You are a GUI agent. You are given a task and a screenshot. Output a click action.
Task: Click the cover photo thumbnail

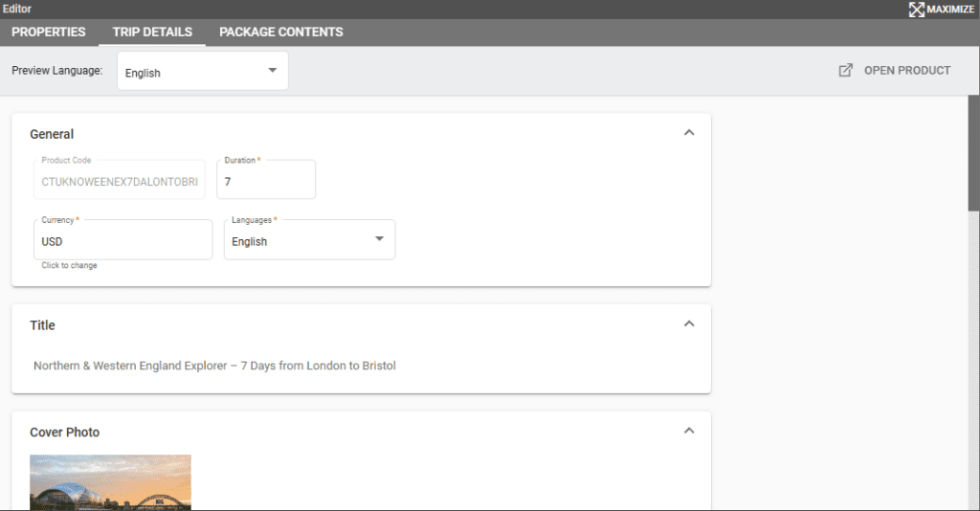[x=110, y=482]
